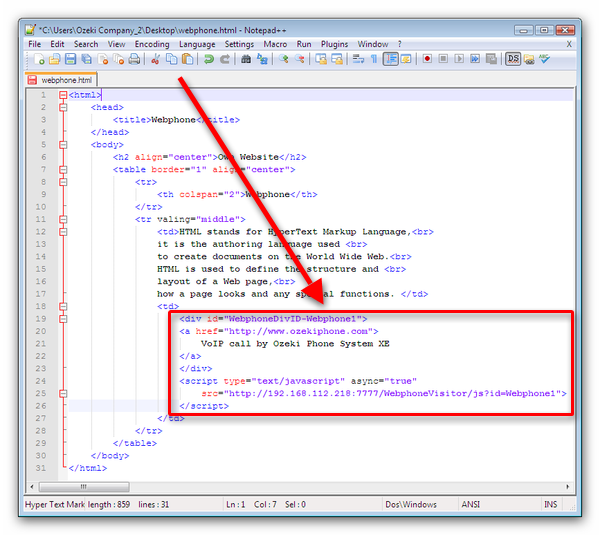This screenshot has width=600, height=535.
Task: Collapse the table fold on line 7
Action: coord(63,170)
